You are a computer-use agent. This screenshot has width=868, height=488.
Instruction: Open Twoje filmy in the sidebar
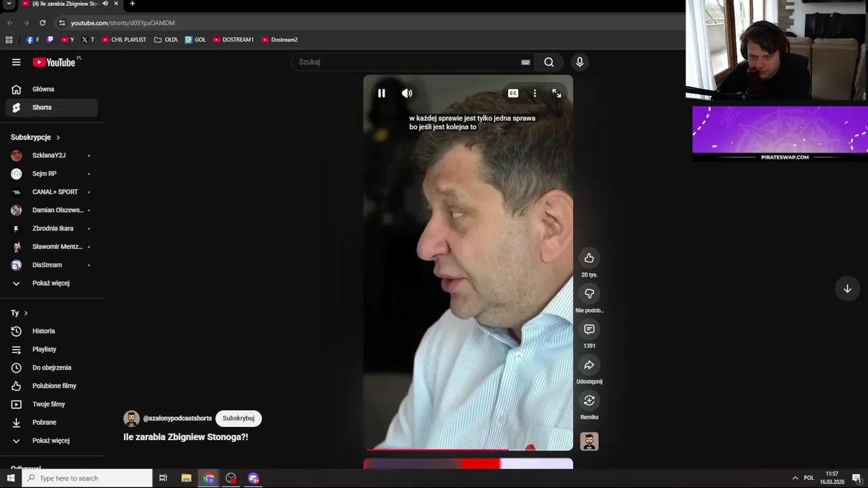(52, 405)
